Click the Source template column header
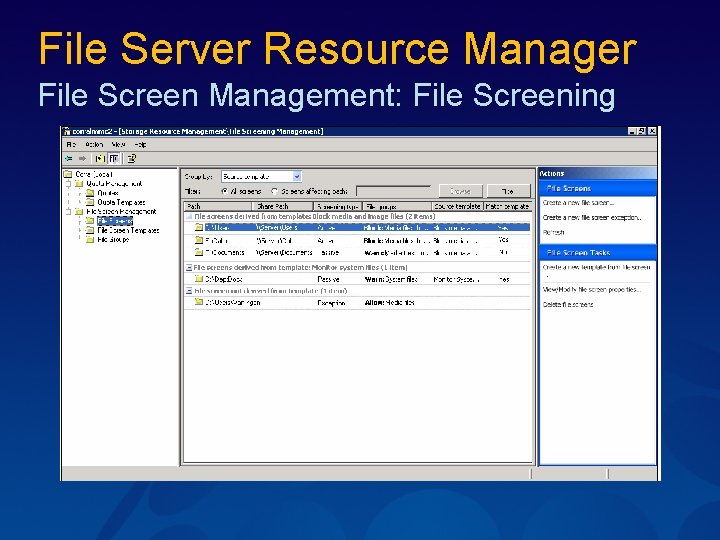 [458, 207]
